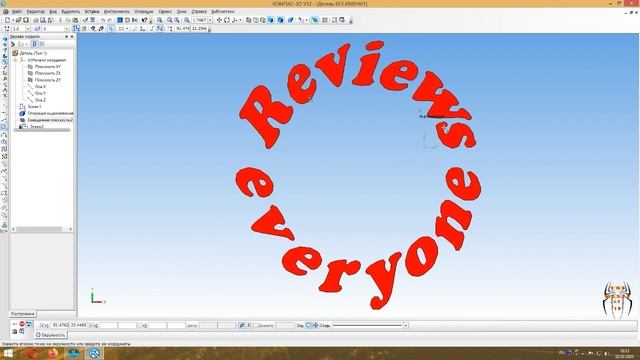Screen dimensions: 640x360
Task: Select the Окружность property tab
Action: 51,335
